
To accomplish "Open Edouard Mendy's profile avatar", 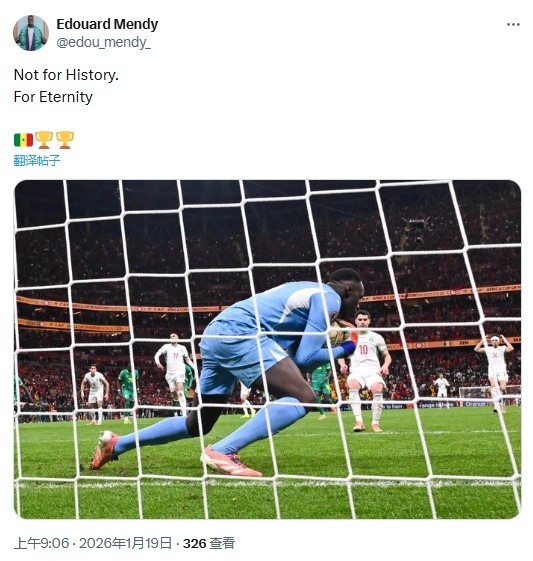I will pyautogui.click(x=31, y=33).
